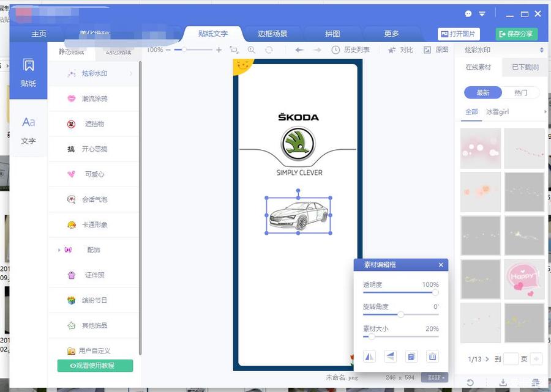The height and width of the screenshot is (392, 551).
Task: Open the 贴纸 sticker panel in sidebar
Action: pyautogui.click(x=28, y=72)
